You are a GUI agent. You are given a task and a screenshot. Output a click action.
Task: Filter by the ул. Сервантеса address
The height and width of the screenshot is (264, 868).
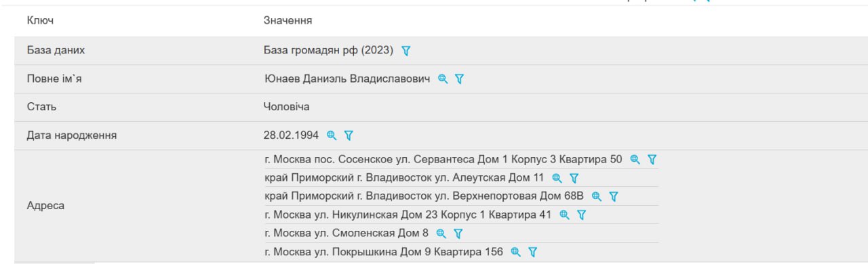tap(652, 160)
